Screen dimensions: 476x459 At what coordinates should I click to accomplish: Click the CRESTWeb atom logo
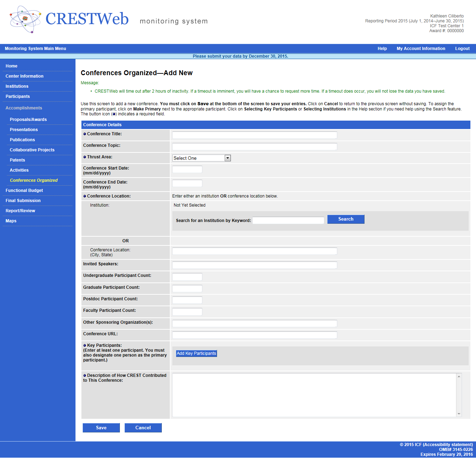coord(26,19)
